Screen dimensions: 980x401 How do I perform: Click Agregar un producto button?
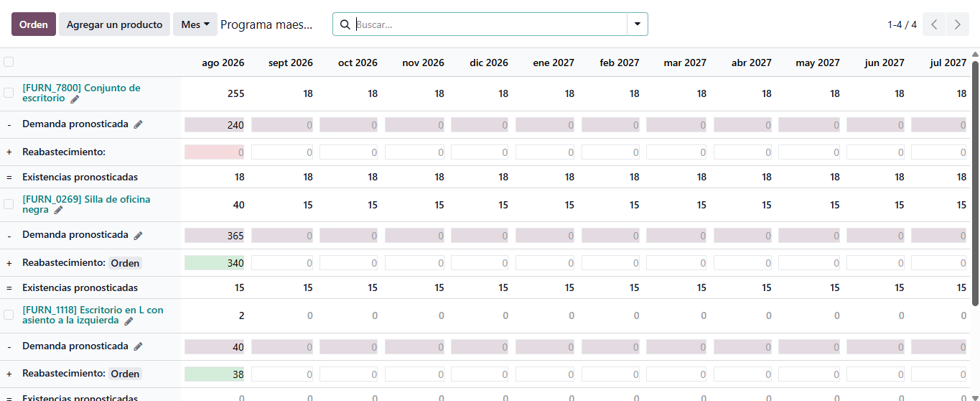(115, 24)
